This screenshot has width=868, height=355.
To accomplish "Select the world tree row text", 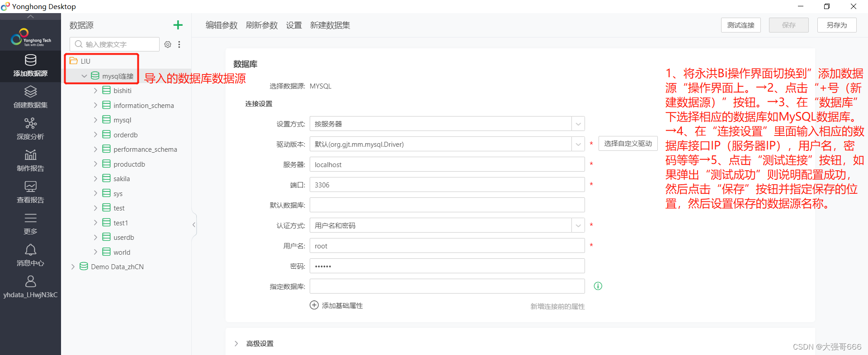I will pyautogui.click(x=122, y=252).
